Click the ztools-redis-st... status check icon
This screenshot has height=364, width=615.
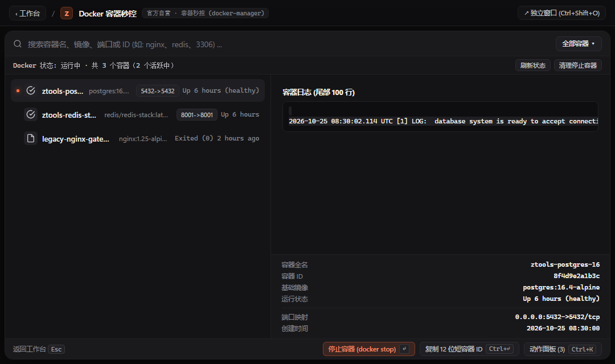click(x=31, y=114)
